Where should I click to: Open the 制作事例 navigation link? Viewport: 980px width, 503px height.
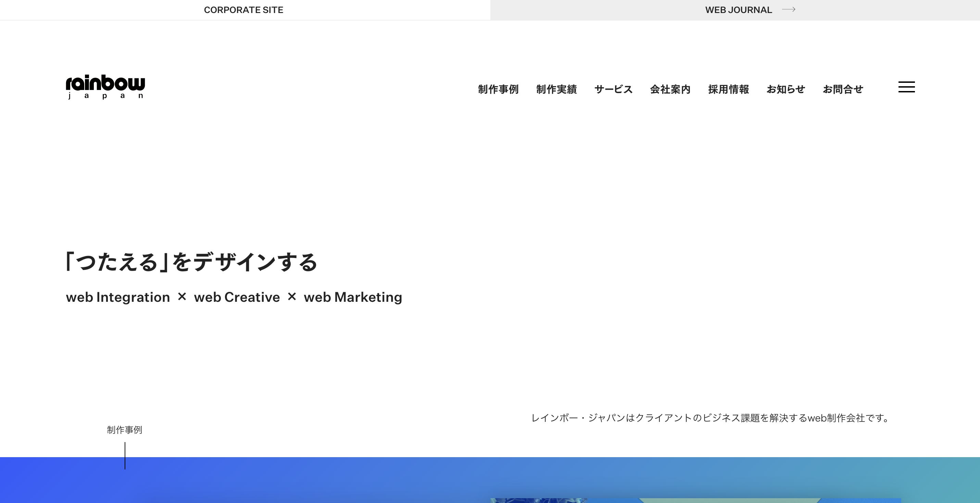[499, 89]
